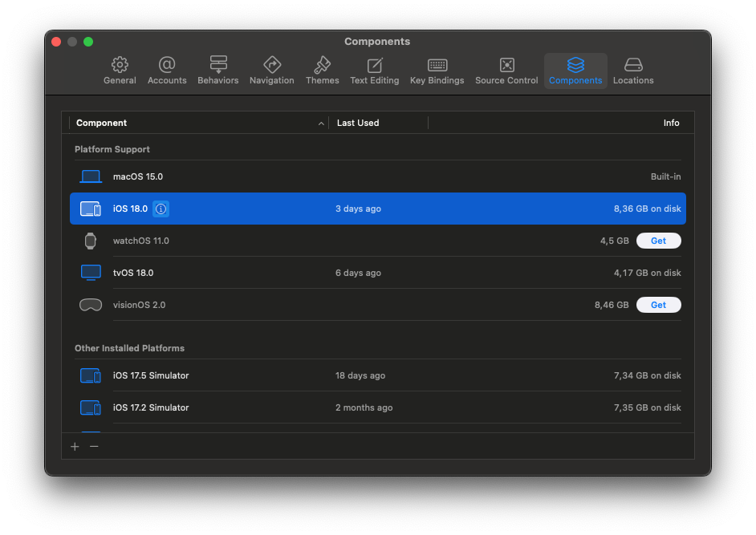
Task: Go to Navigation settings
Action: coord(271,71)
